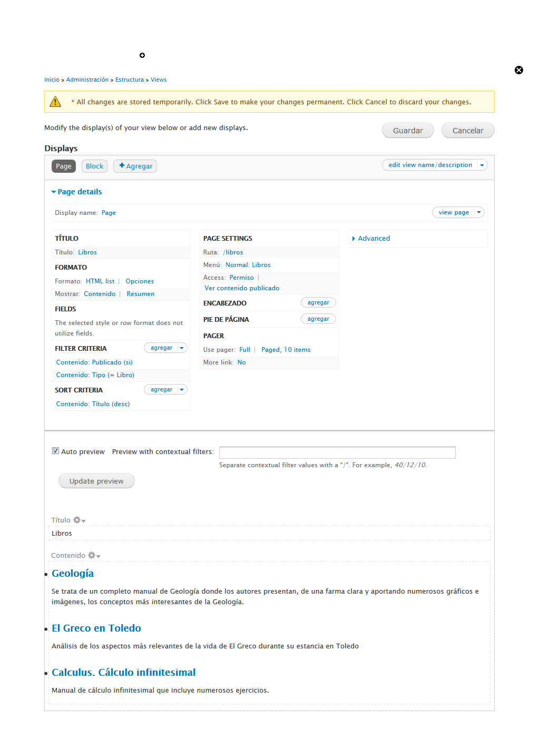Open Filter Criteria agregar dropdown arrow
This screenshot has width=560, height=739.
click(x=182, y=348)
